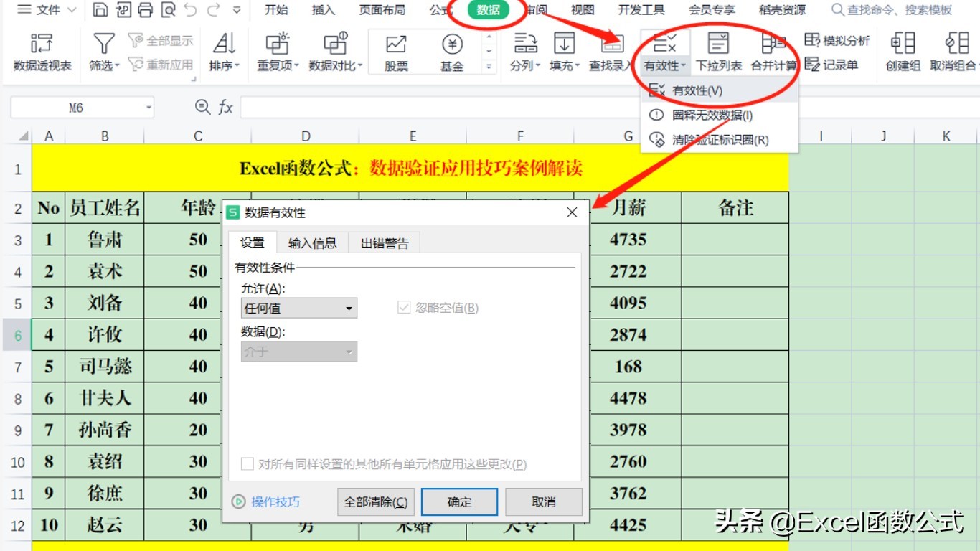Click the export/save-as icon next to Save
This screenshot has height=551, width=980.
click(x=123, y=10)
